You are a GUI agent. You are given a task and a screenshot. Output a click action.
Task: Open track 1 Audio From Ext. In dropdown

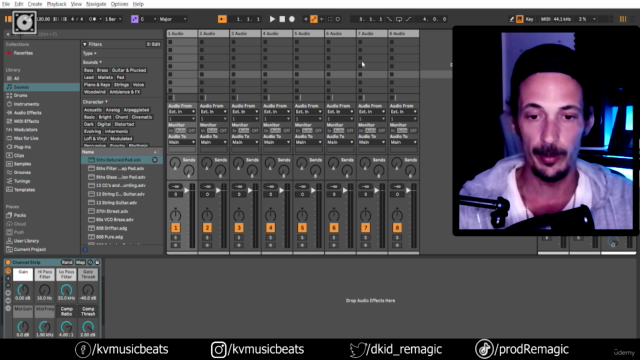point(182,112)
